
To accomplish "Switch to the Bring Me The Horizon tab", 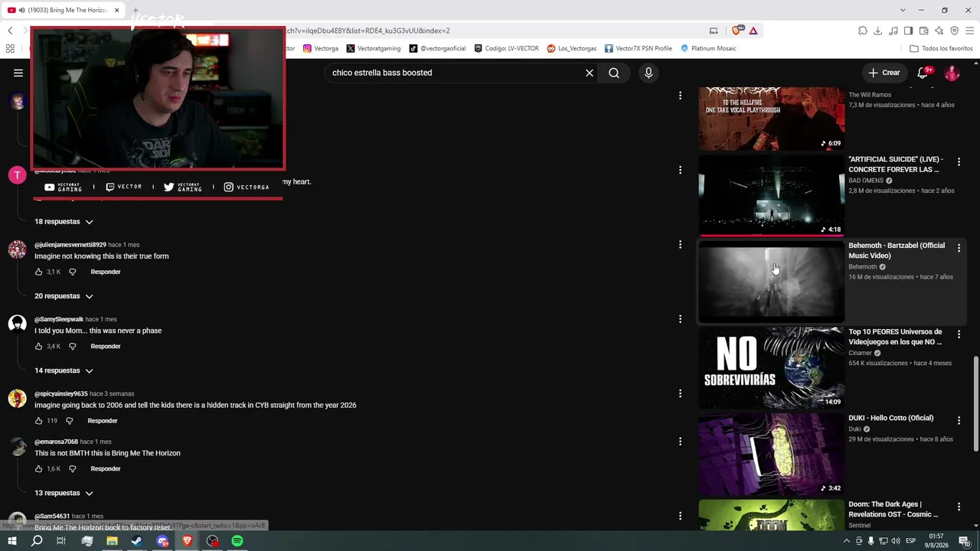I will pyautogui.click(x=64, y=10).
